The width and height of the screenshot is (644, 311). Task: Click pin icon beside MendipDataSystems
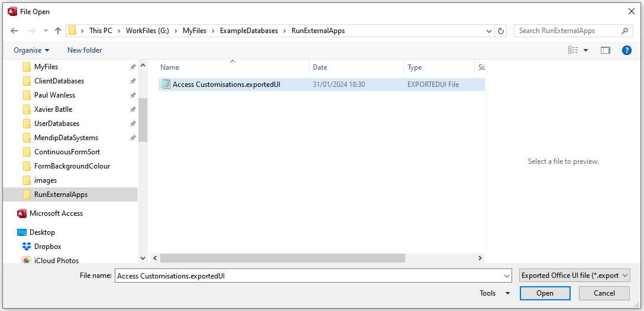(x=132, y=138)
